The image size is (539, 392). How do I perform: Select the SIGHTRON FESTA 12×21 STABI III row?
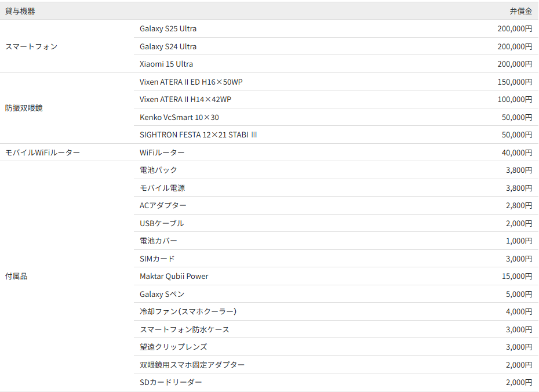pos(197,135)
